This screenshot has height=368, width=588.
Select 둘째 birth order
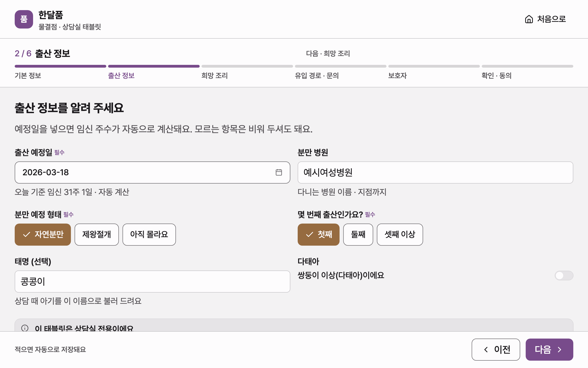[x=358, y=234]
